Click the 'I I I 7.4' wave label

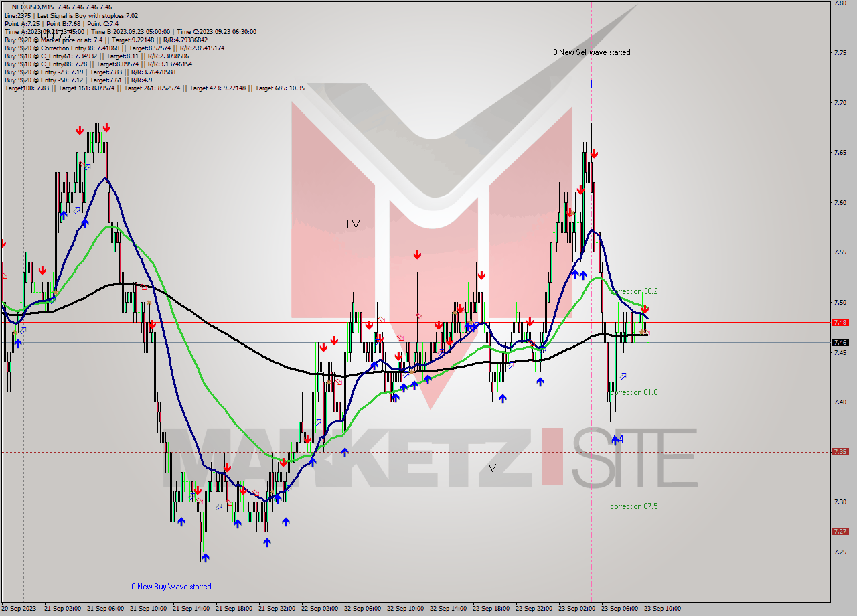click(x=608, y=439)
